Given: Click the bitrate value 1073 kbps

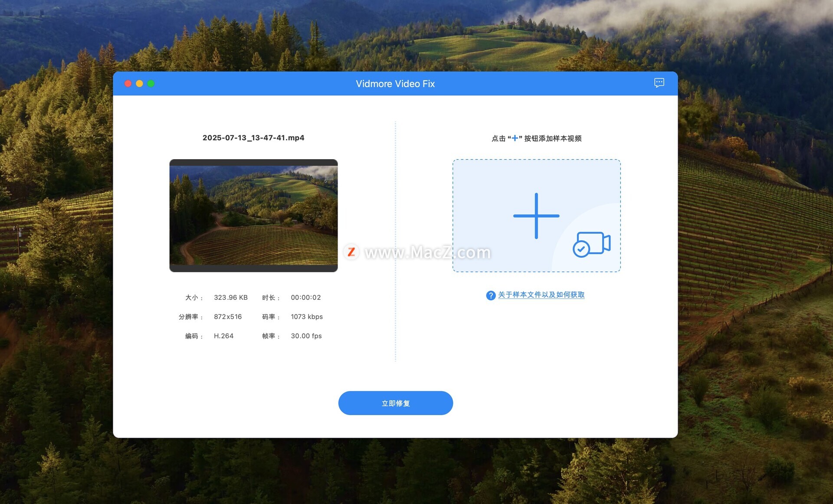Looking at the screenshot, I should tap(307, 317).
